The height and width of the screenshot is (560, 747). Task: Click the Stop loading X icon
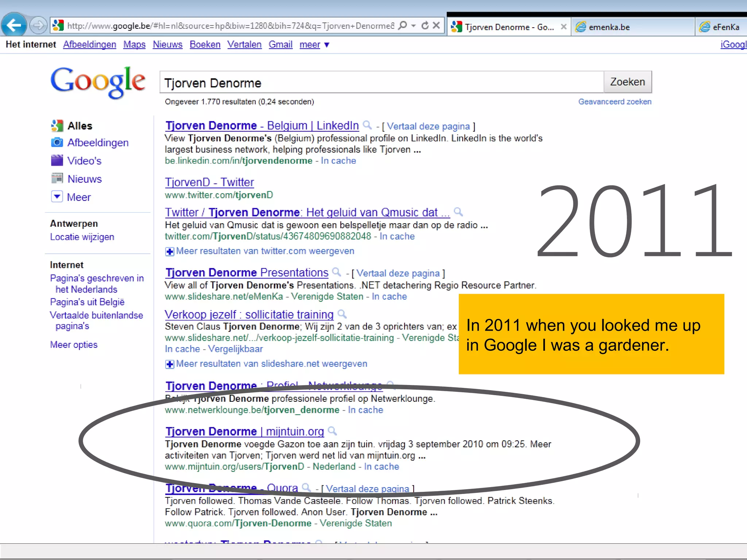pos(436,26)
